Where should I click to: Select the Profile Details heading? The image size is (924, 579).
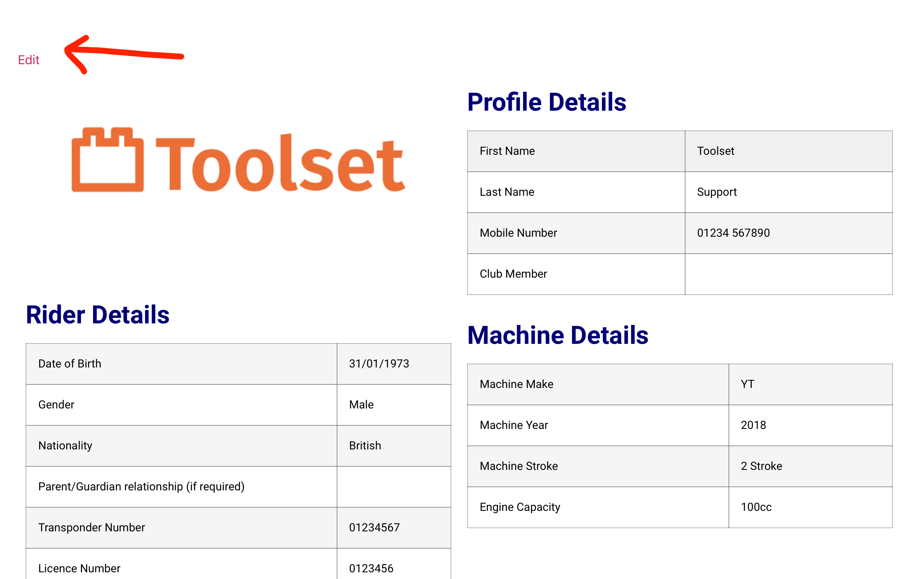(547, 102)
